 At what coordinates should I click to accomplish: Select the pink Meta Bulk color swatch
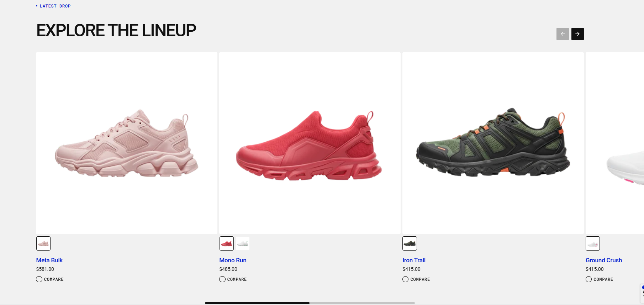click(43, 243)
